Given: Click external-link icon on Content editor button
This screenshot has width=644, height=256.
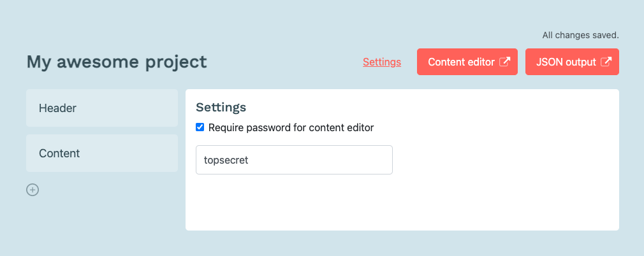Looking at the screenshot, I should [x=504, y=62].
